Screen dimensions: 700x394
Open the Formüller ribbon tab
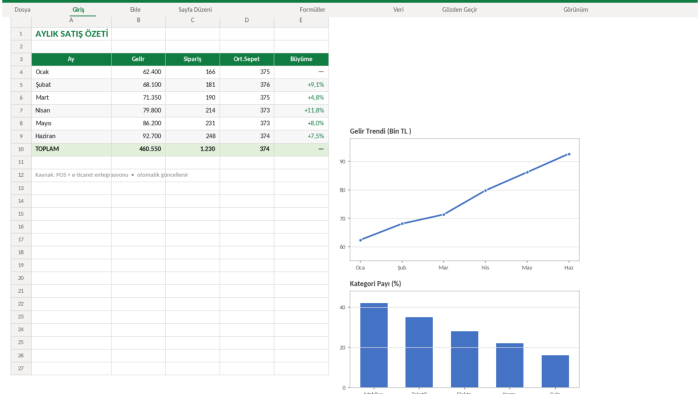click(312, 9)
